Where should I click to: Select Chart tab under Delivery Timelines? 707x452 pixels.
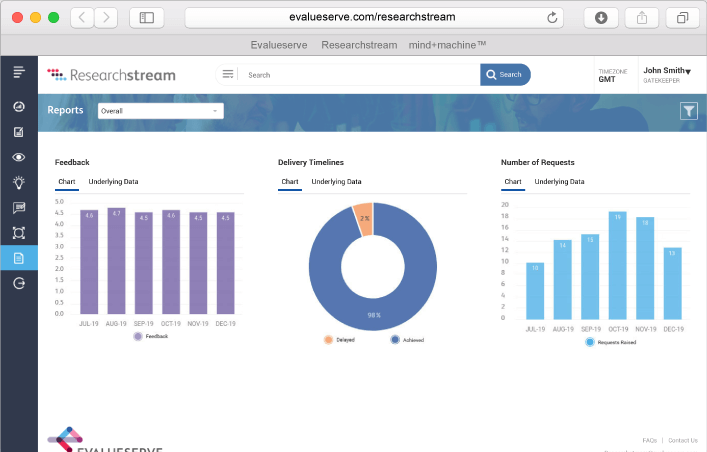[x=290, y=182]
